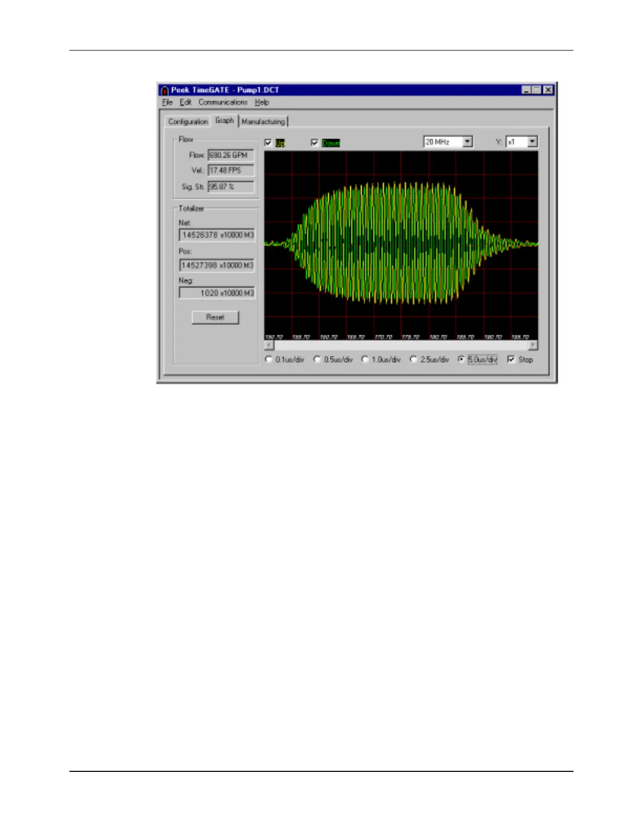Open the Edit menu
The height and width of the screenshot is (834, 644).
(186, 102)
